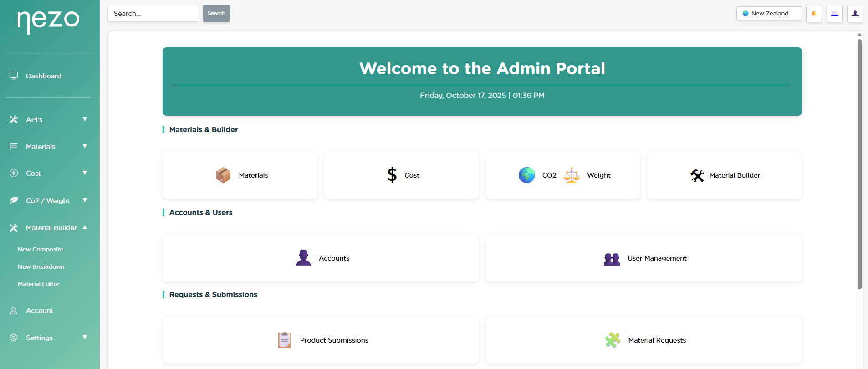This screenshot has height=369, width=868.
Task: Expand the Settings sidebar menu
Action: pos(48,338)
